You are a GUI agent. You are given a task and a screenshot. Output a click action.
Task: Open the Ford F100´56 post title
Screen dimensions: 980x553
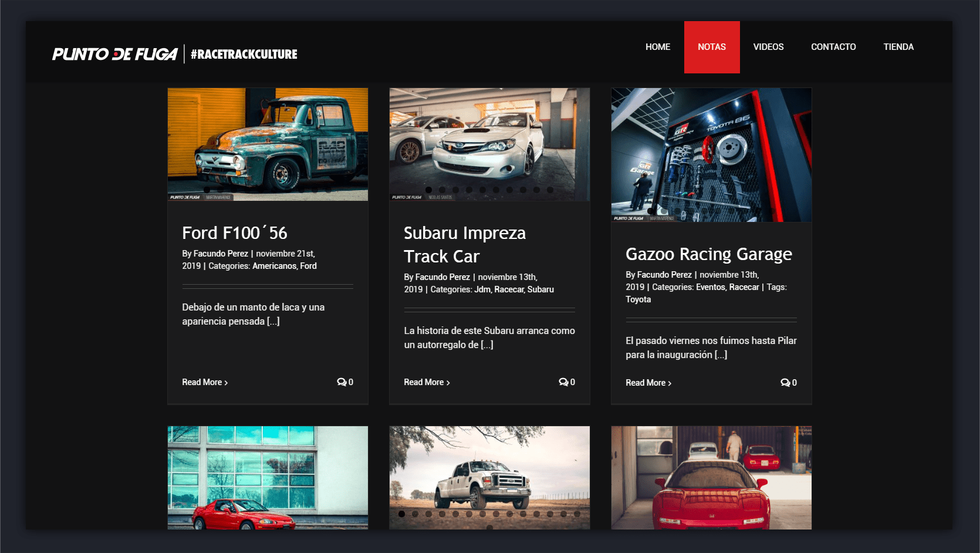coord(235,233)
